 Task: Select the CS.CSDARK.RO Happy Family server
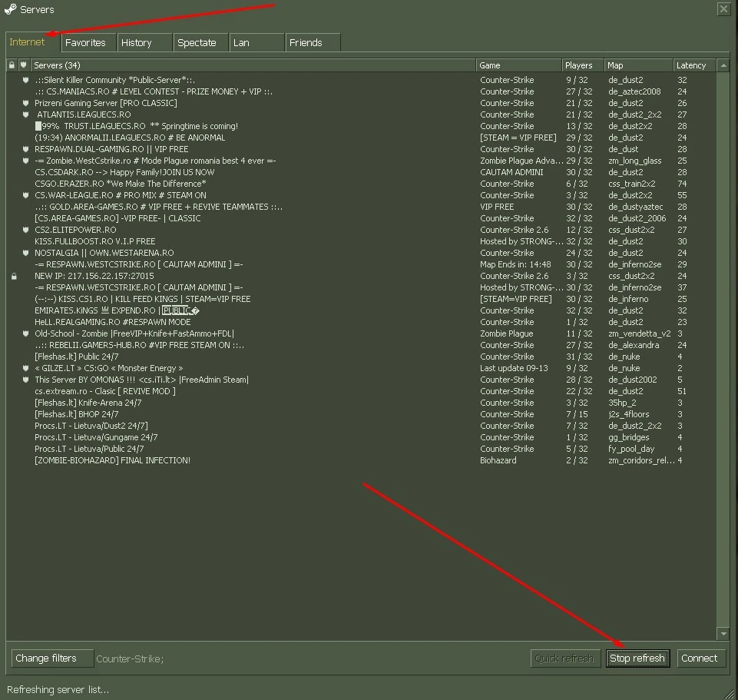[x=361, y=172]
